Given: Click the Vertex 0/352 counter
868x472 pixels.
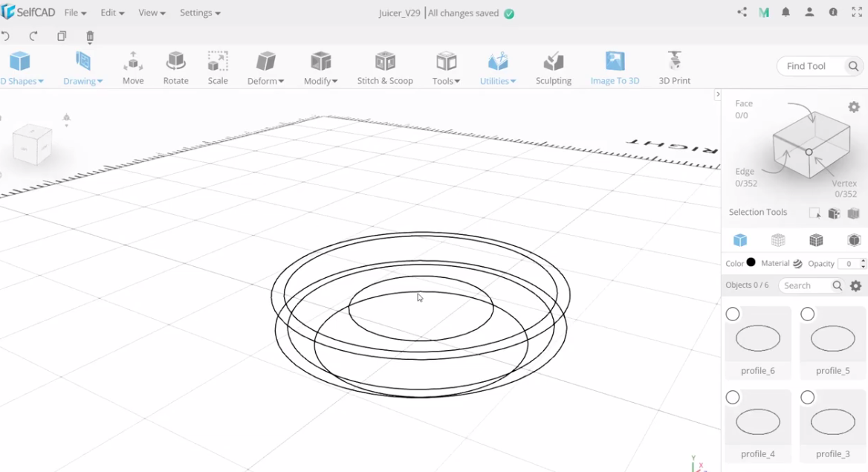Looking at the screenshot, I should 845,188.
